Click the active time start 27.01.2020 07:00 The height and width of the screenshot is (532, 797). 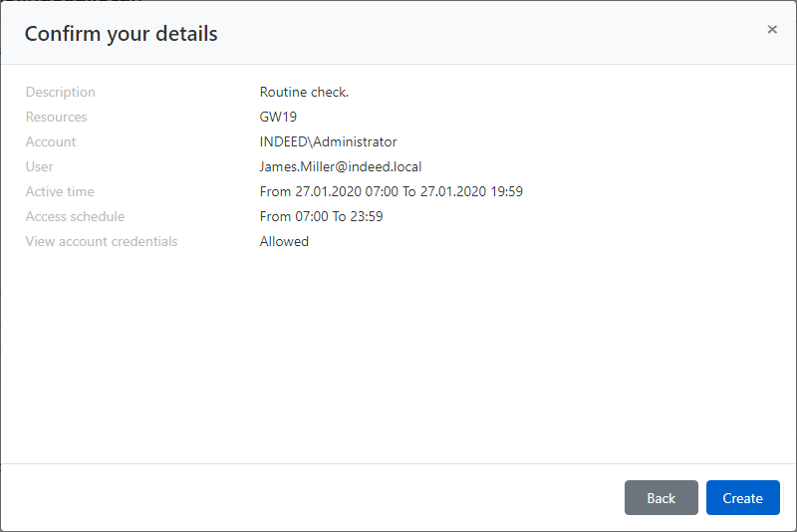coord(347,191)
